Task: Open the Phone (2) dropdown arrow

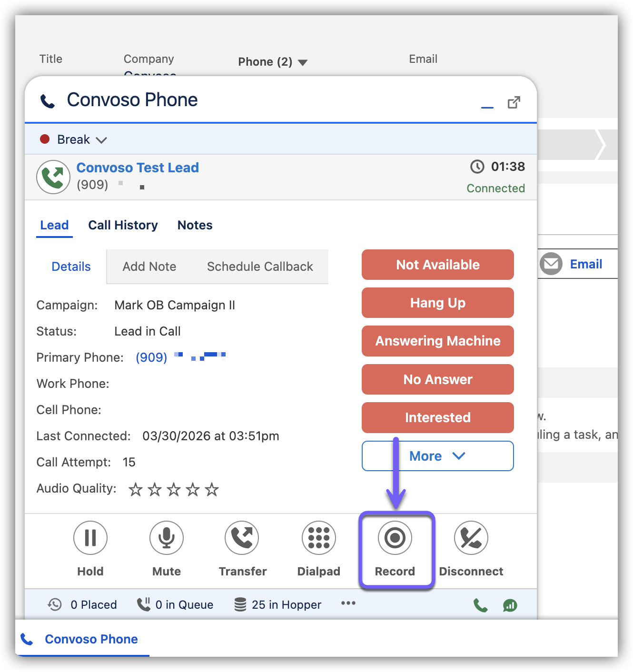Action: (x=303, y=62)
